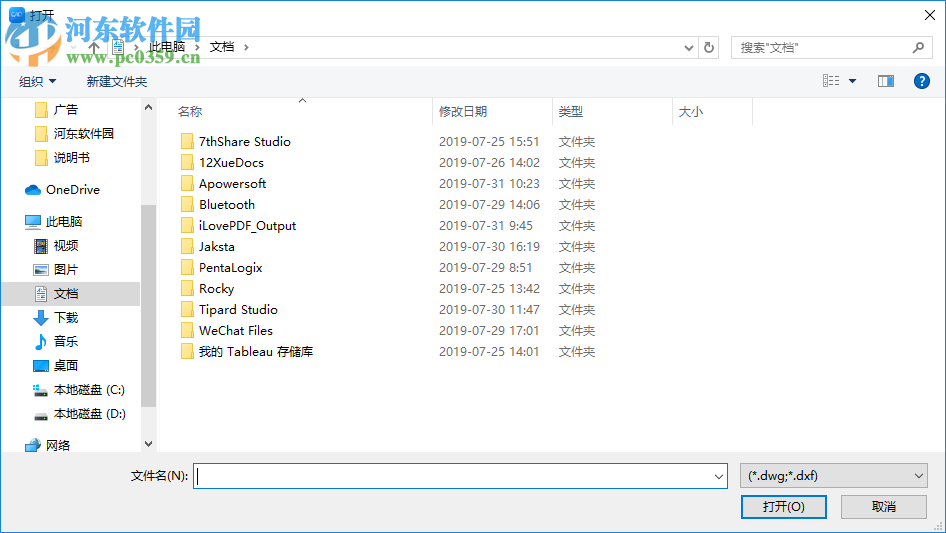Click the 打开(O) button

[x=784, y=506]
